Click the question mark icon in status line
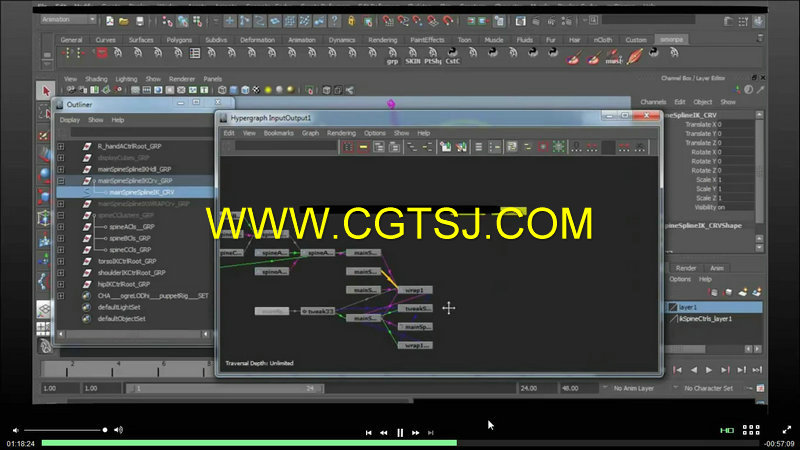The image size is (800, 450). point(334,21)
